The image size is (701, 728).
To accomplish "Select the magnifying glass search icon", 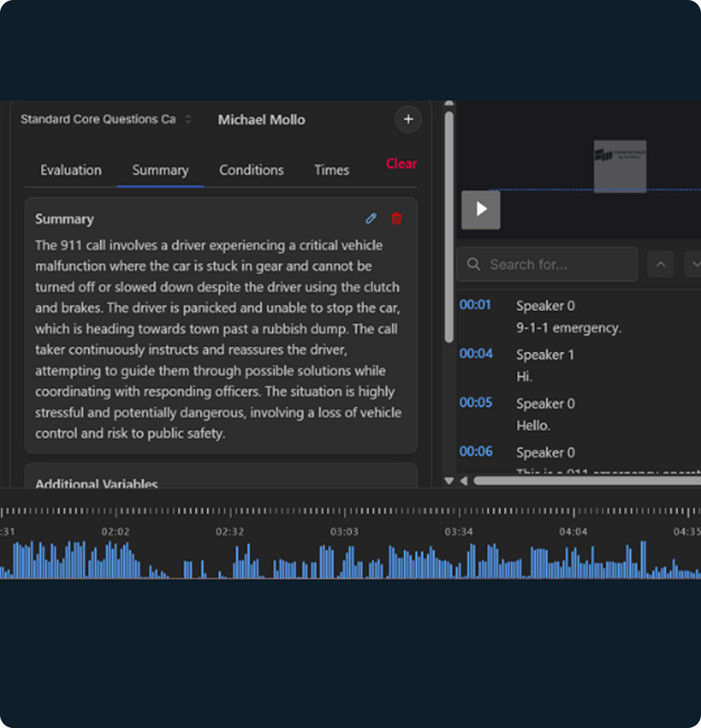I will tap(473, 264).
